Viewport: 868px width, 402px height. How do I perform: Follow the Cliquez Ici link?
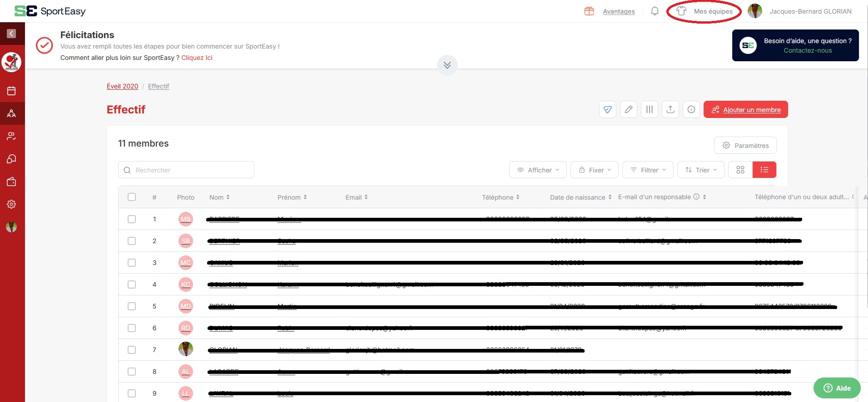click(x=197, y=58)
